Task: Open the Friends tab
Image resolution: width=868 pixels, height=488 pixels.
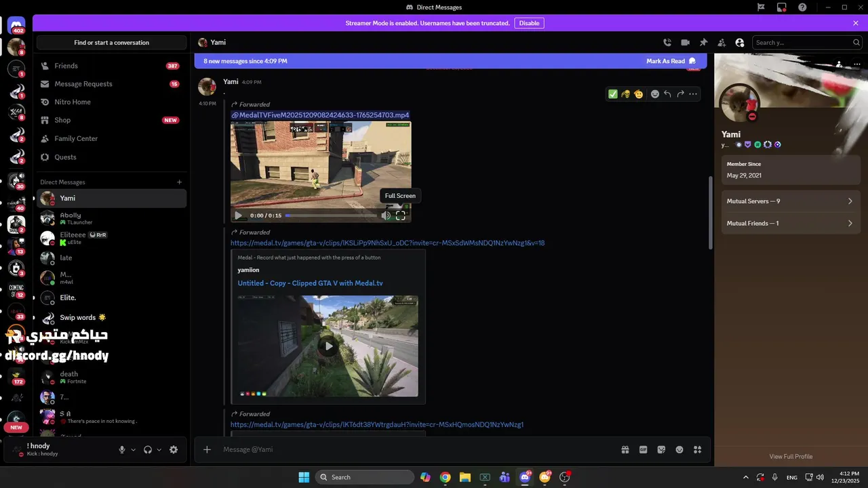Action: click(111, 66)
